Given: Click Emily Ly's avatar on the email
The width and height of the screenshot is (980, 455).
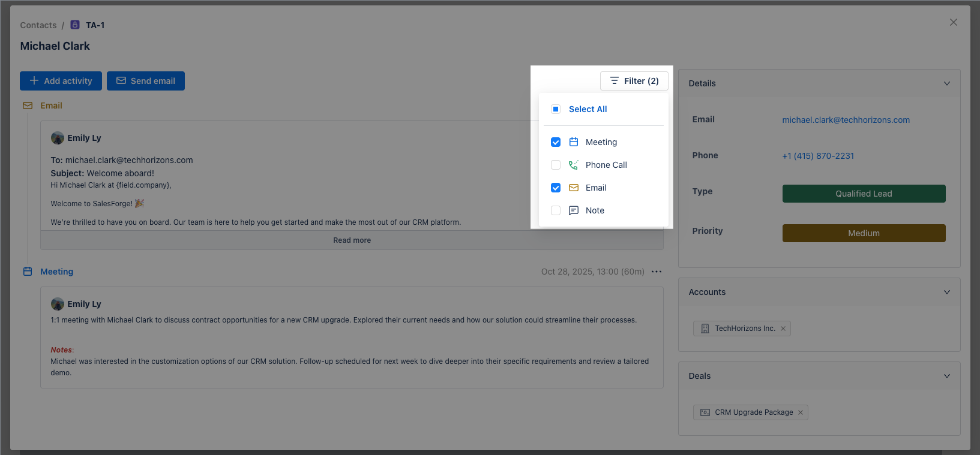Looking at the screenshot, I should pyautogui.click(x=58, y=138).
